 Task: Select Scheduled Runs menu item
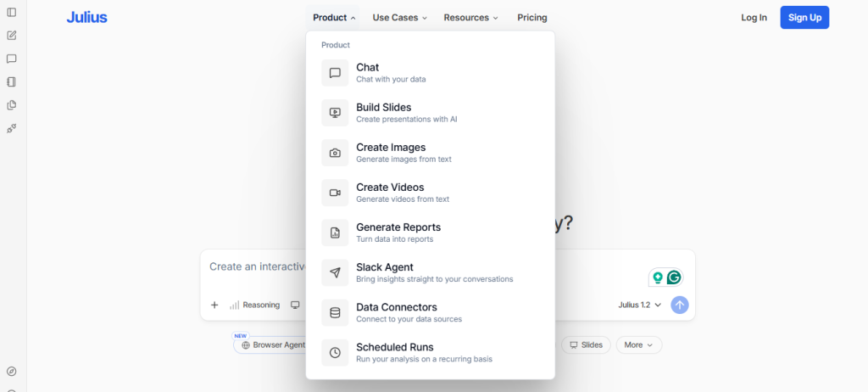pos(430,352)
